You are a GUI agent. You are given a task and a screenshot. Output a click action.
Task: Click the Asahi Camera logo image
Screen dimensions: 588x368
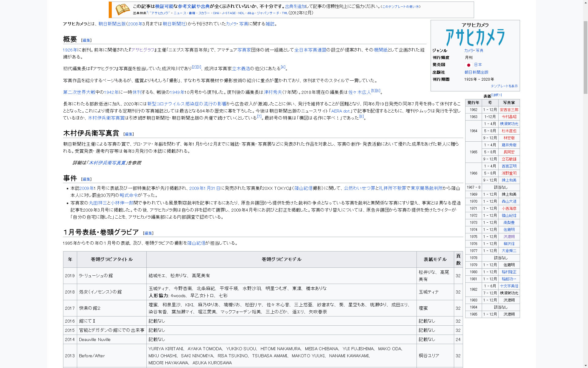[475, 38]
